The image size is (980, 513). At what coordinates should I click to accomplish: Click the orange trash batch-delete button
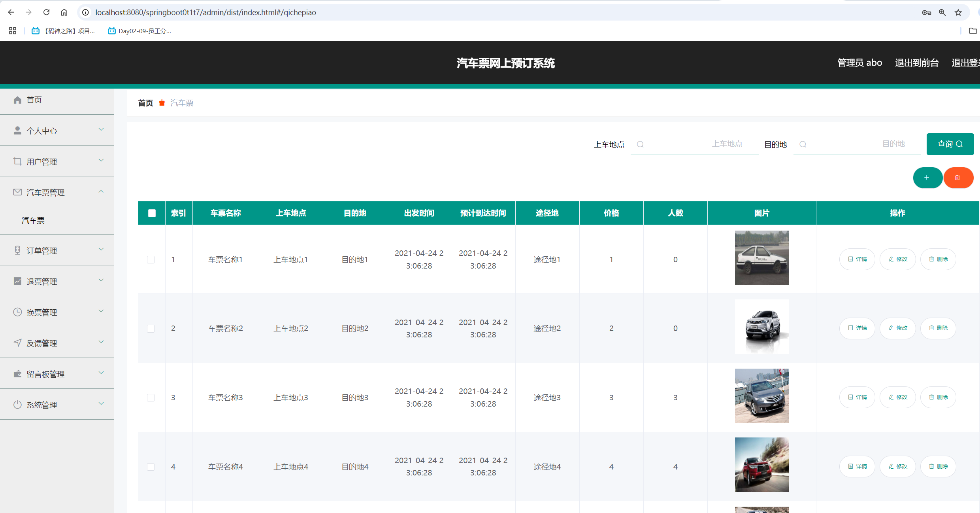pyautogui.click(x=958, y=178)
